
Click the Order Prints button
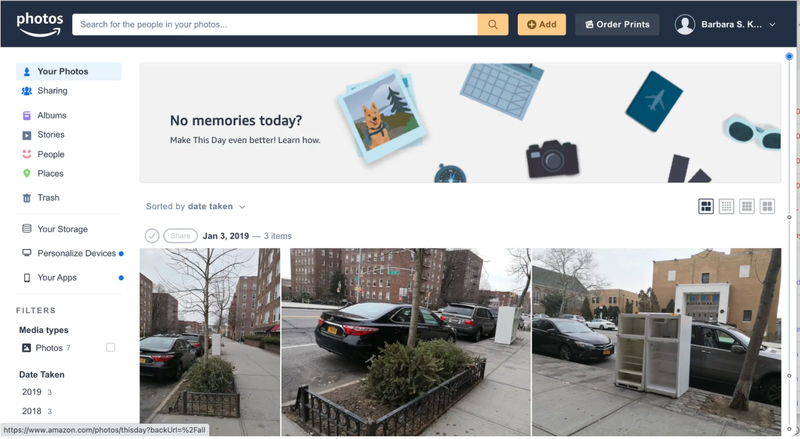pos(617,25)
